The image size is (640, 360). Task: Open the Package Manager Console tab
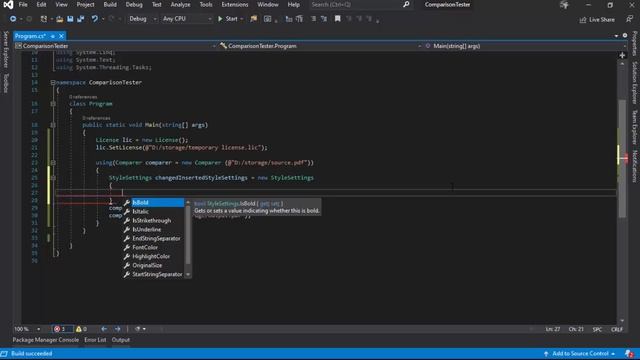coord(46,340)
